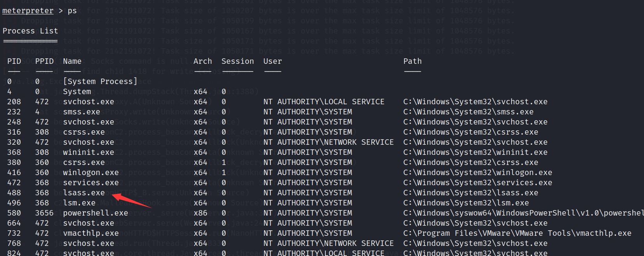Click the PPID column header

(x=44, y=61)
